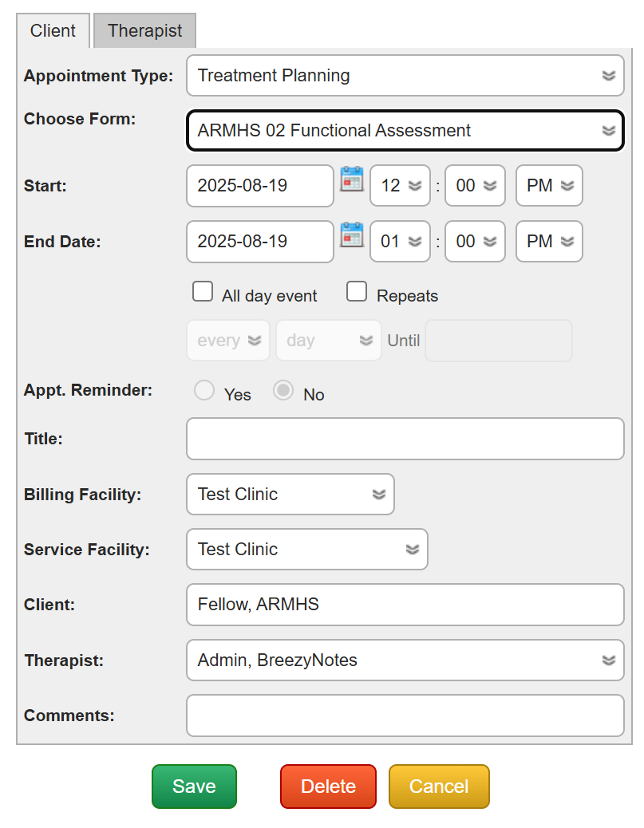Switch to the Therapist tab
Image resolution: width=644 pixels, height=828 pixels.
point(144,31)
